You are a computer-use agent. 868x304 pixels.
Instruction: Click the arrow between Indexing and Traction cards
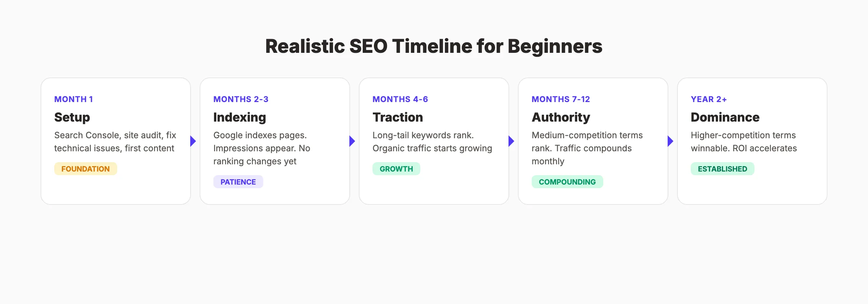(352, 141)
